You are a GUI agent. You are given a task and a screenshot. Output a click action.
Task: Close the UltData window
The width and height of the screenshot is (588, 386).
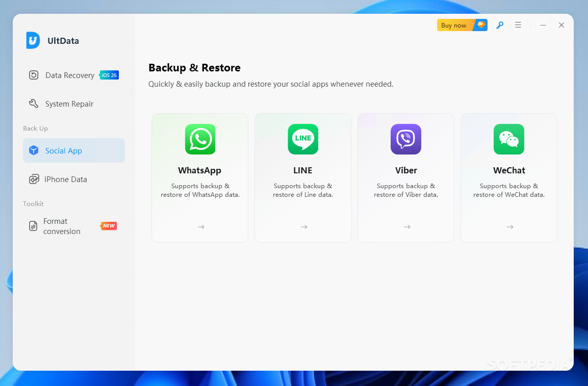point(561,25)
